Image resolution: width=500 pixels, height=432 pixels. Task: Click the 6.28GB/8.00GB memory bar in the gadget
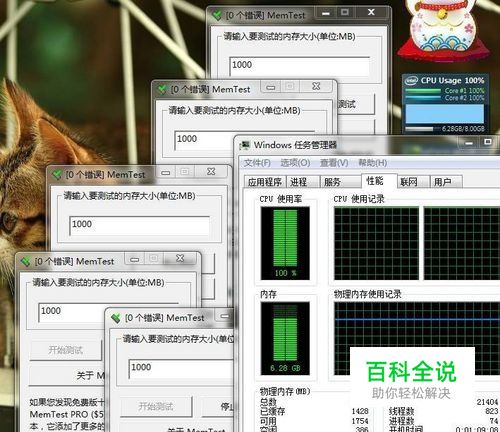coord(422,129)
